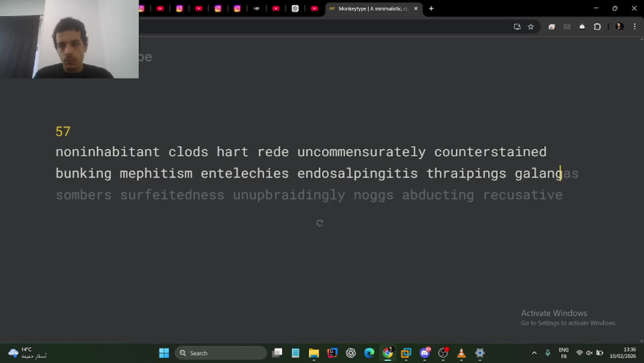Open the VirtualBox taskbar icon
644x363 pixels.
(406, 353)
